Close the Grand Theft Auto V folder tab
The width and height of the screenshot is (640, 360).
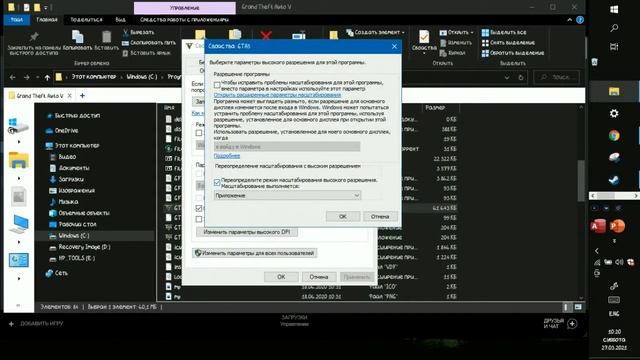pyautogui.click(x=70, y=96)
